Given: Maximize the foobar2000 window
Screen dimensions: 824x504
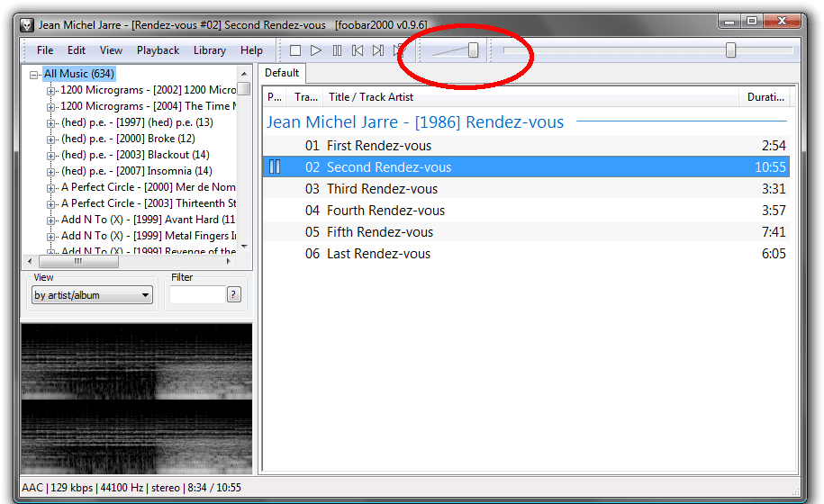Looking at the screenshot, I should coord(752,22).
